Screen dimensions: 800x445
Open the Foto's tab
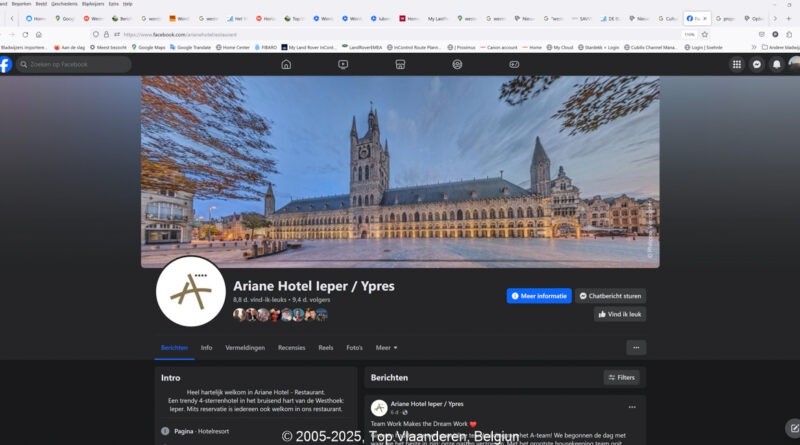click(x=354, y=348)
